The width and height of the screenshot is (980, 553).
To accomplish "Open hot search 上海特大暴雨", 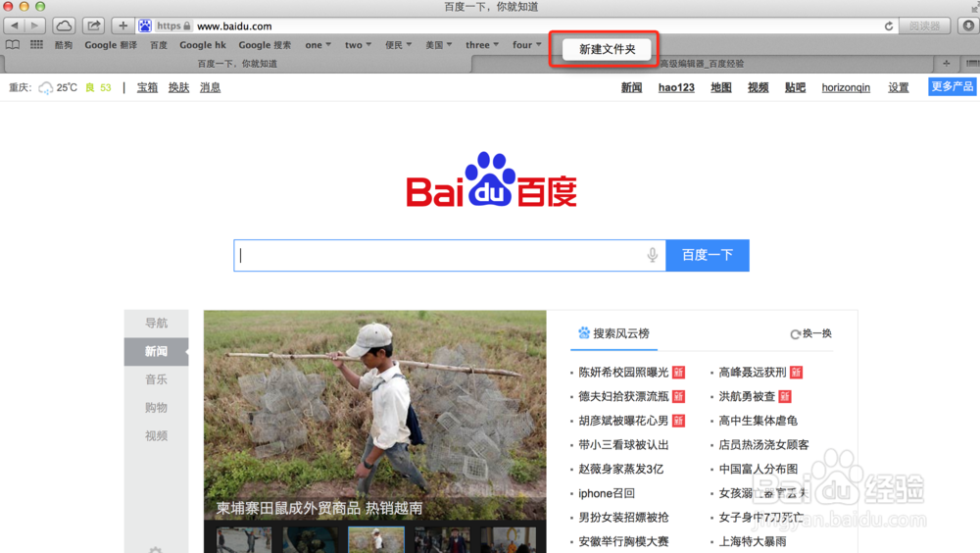I will click(753, 542).
